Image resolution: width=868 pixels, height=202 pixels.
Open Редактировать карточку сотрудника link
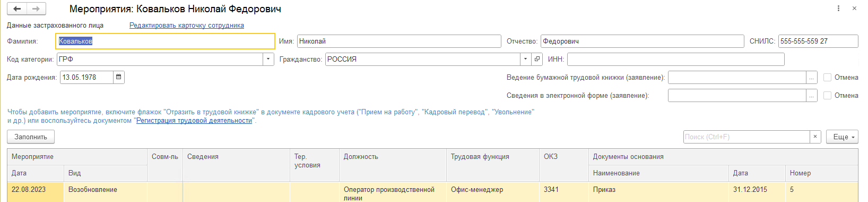coord(187,26)
